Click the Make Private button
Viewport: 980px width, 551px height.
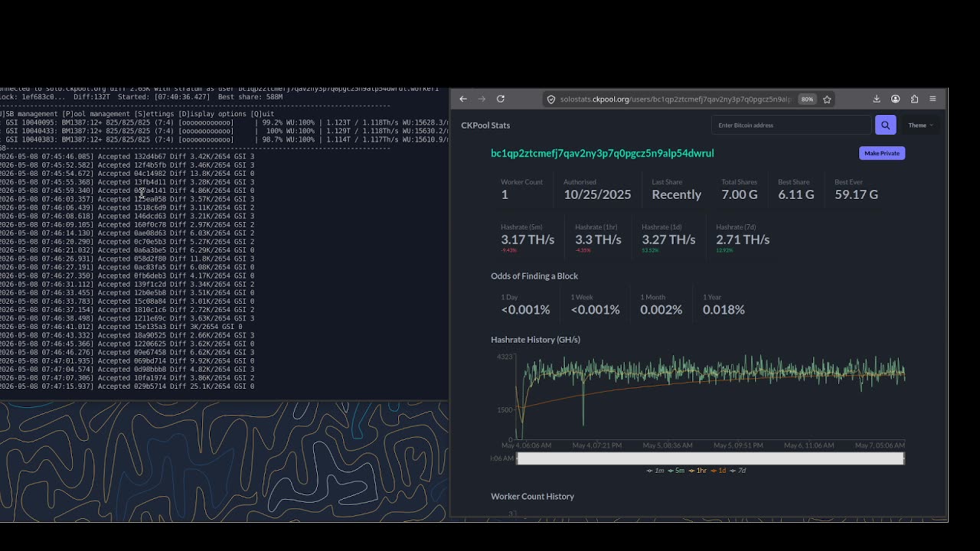click(x=882, y=153)
